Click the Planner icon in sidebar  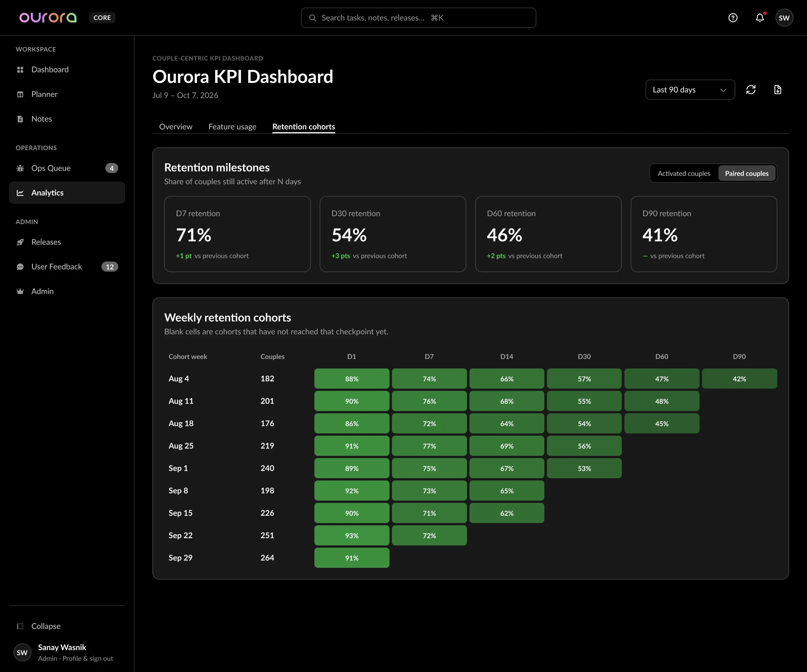tap(21, 94)
